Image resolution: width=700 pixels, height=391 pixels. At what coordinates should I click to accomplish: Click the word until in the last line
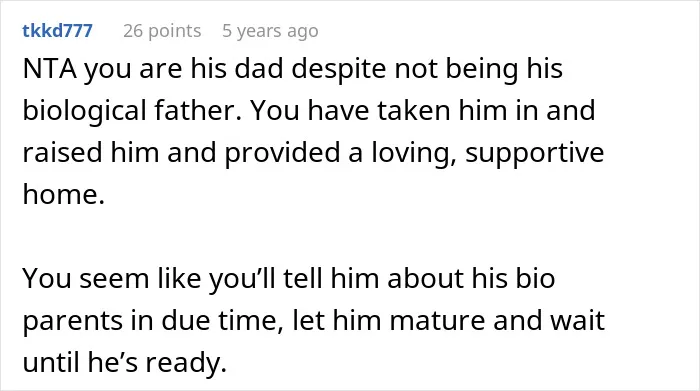click(51, 362)
